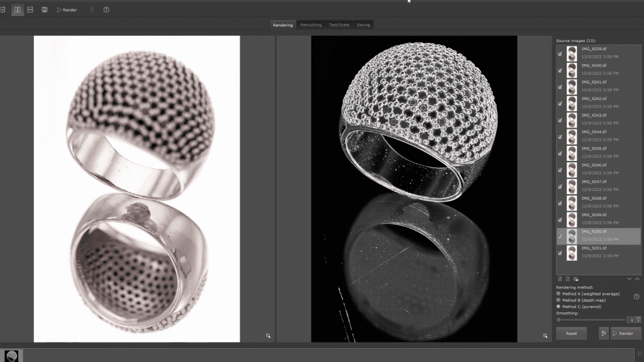The image size is (644, 362).
Task: Move selection up with up chevron
Action: click(637, 279)
